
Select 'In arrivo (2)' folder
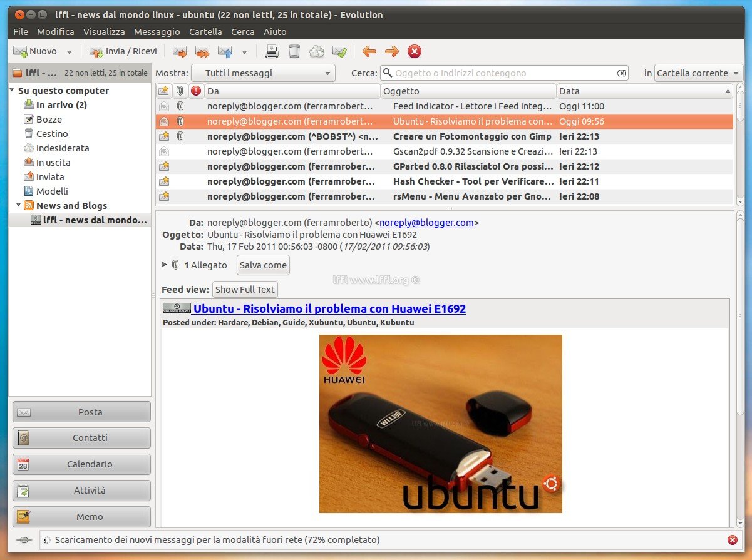pos(61,105)
